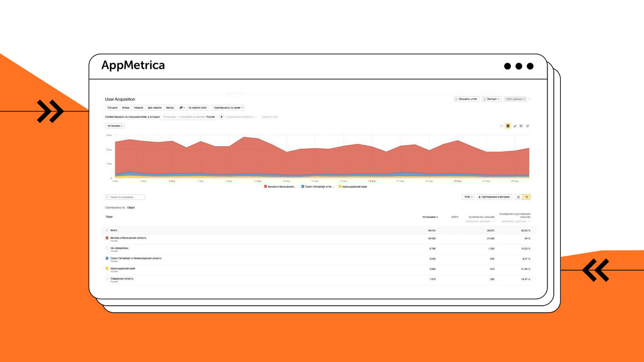Select the Неделя period tab
Image resolution: width=644 pixels, height=362 pixels.
point(138,108)
